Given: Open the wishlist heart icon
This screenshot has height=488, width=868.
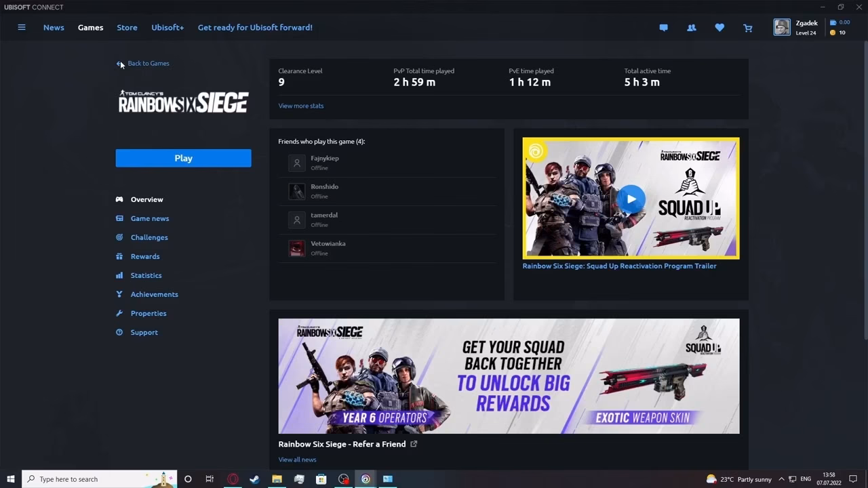Looking at the screenshot, I should pyautogui.click(x=719, y=28).
